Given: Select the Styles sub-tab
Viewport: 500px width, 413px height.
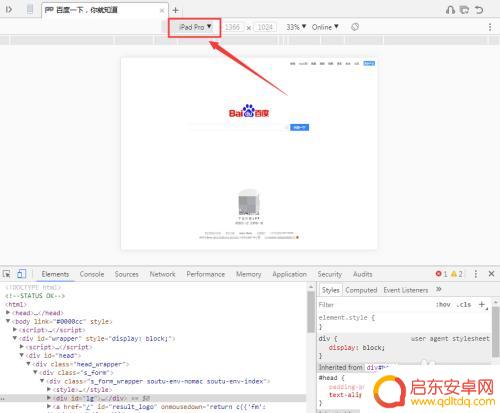Looking at the screenshot, I should 331,290.
